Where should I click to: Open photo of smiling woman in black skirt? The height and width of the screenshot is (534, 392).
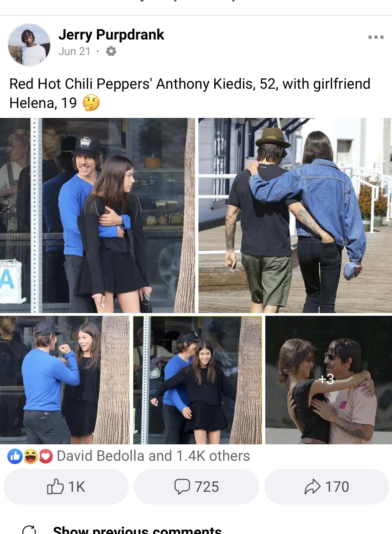[x=198, y=380]
